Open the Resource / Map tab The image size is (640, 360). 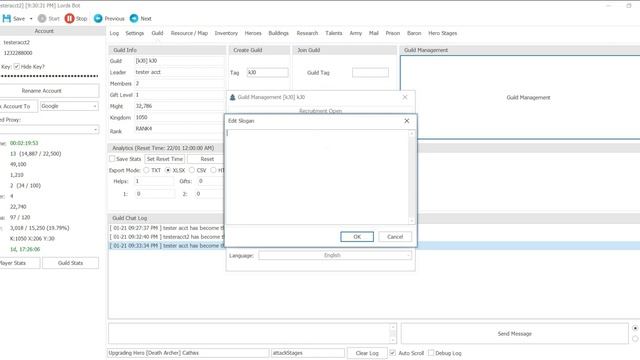click(189, 33)
